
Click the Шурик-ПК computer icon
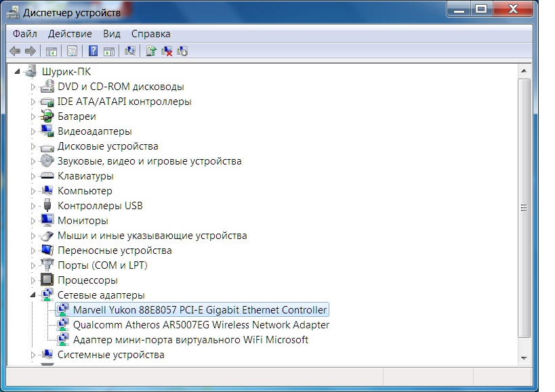tap(30, 71)
